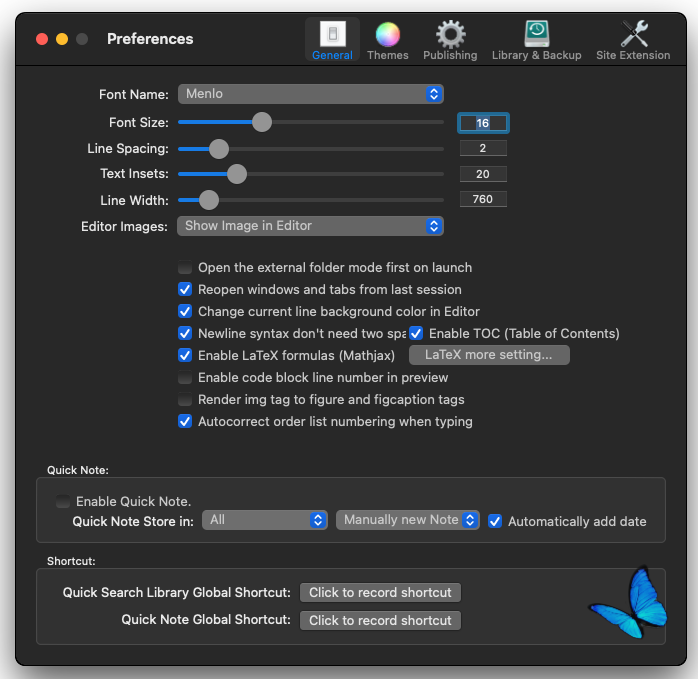This screenshot has width=698, height=679.
Task: Uncheck Reopen windows and tabs from last session
Action: click(185, 289)
